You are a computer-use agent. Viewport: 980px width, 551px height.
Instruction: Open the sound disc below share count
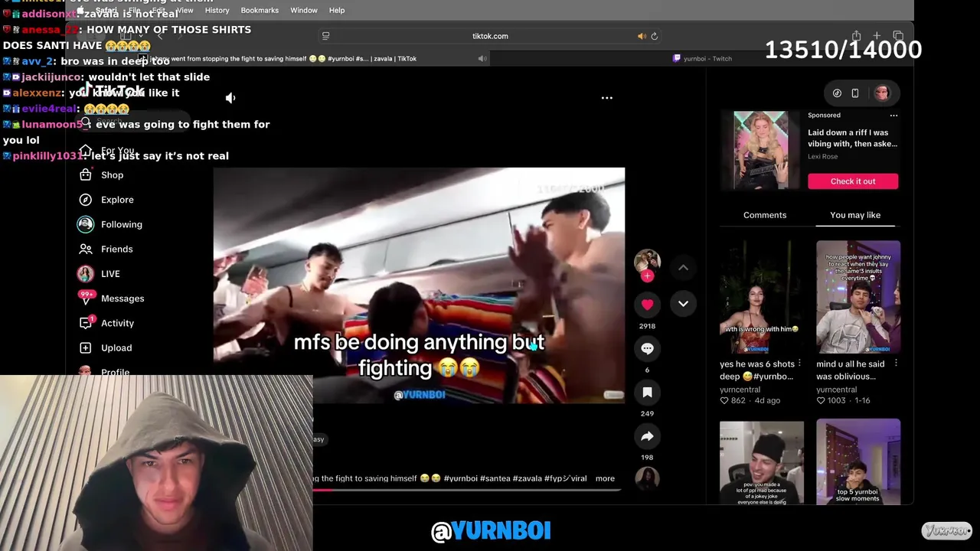coord(647,478)
